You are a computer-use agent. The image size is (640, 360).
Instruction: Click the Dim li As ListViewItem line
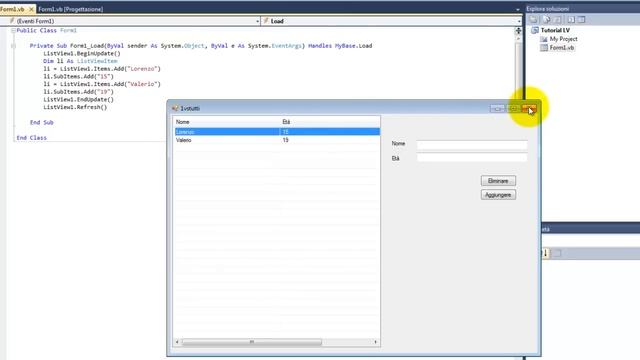(80, 61)
